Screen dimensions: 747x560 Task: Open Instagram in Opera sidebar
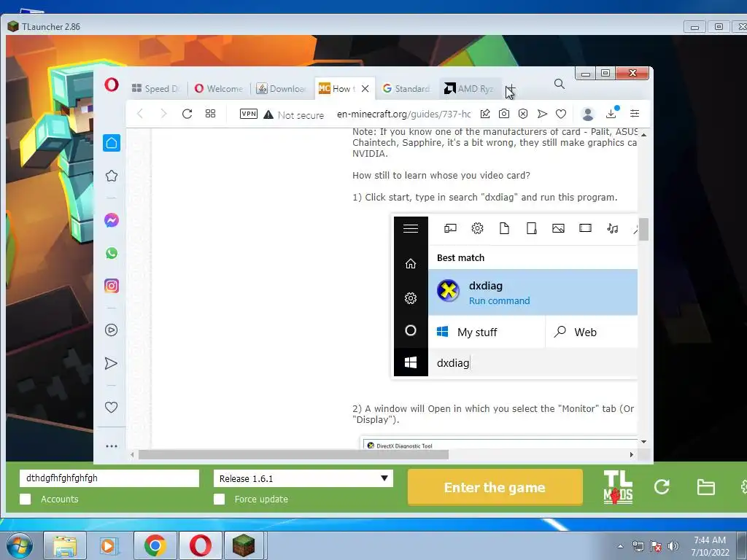[112, 286]
